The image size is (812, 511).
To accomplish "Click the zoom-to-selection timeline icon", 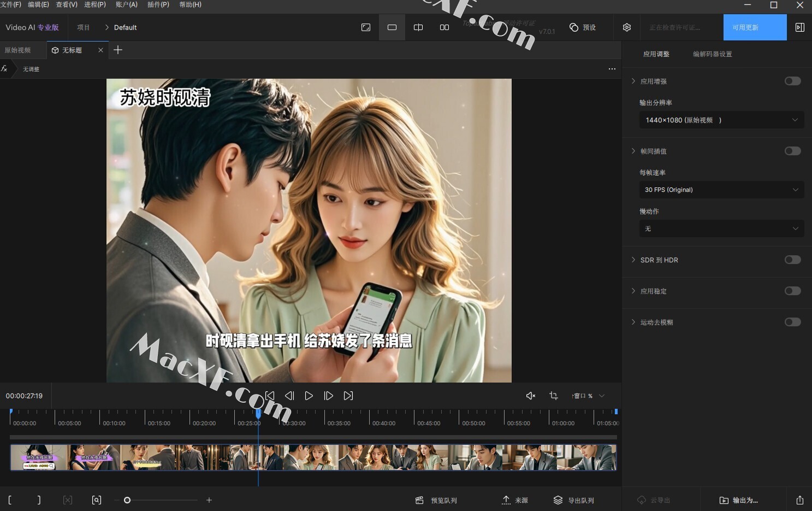I will coord(97,500).
